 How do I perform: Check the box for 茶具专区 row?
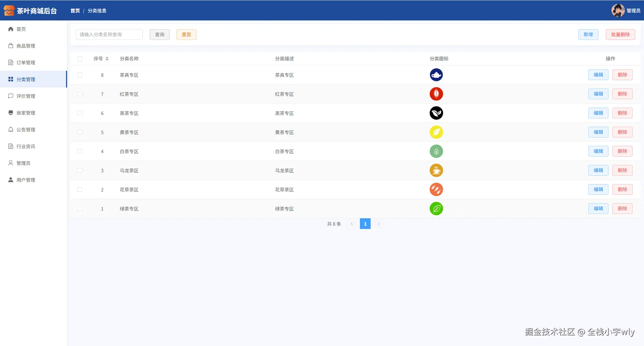80,75
